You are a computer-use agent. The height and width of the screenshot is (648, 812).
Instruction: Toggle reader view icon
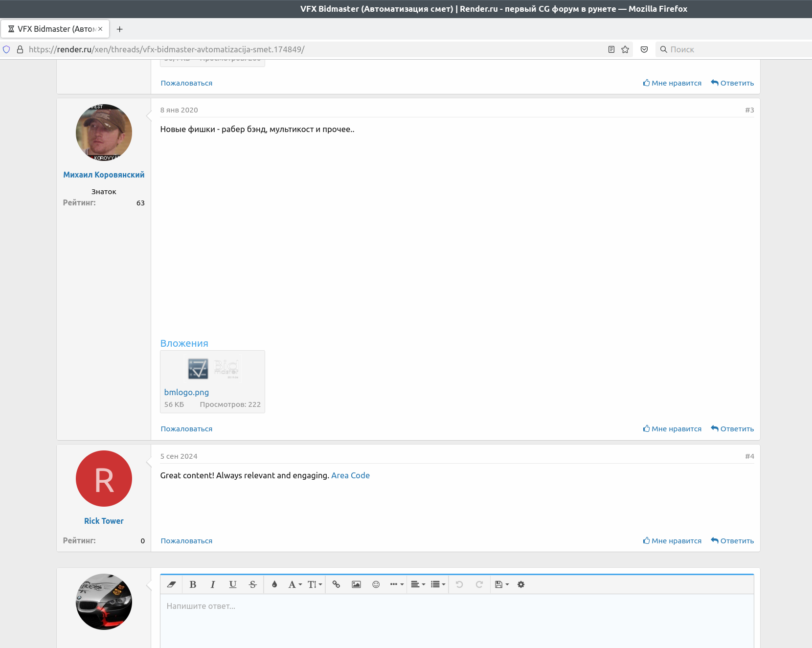(611, 49)
